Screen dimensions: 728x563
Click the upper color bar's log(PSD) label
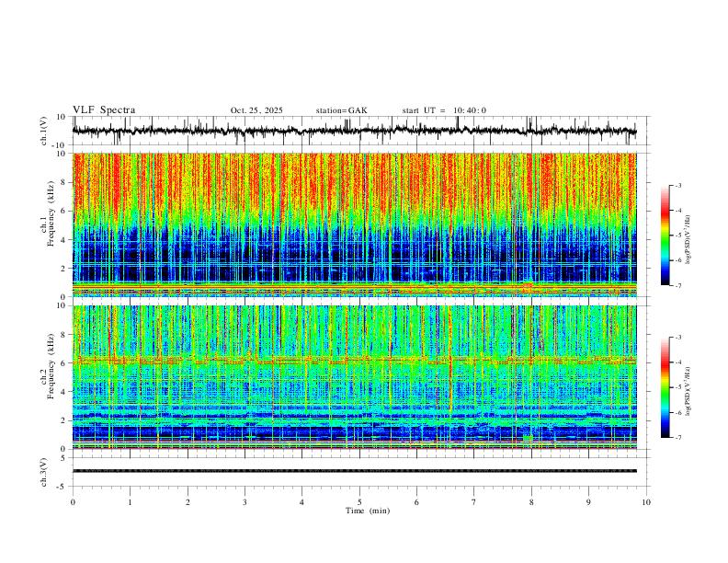coord(688,240)
